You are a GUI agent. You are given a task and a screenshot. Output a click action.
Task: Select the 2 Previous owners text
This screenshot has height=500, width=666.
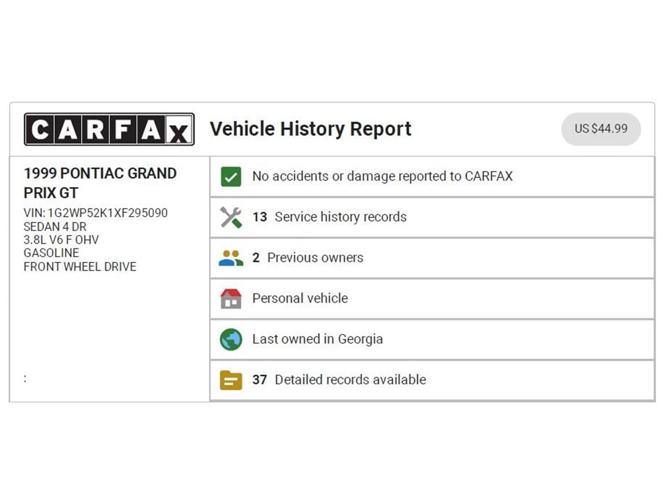(308, 258)
